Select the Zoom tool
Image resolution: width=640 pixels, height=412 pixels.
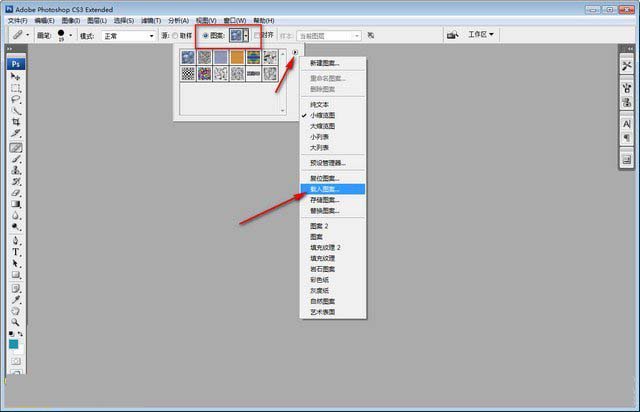click(16, 322)
